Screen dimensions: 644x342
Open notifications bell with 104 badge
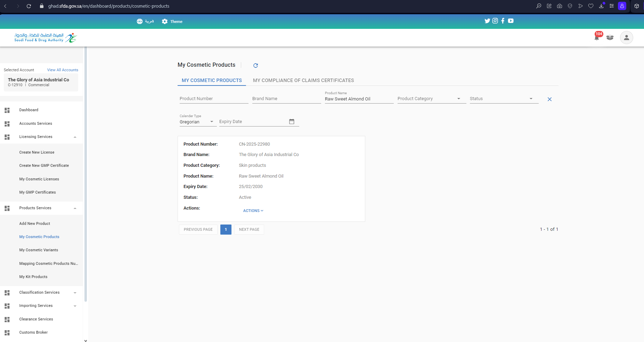pyautogui.click(x=597, y=37)
